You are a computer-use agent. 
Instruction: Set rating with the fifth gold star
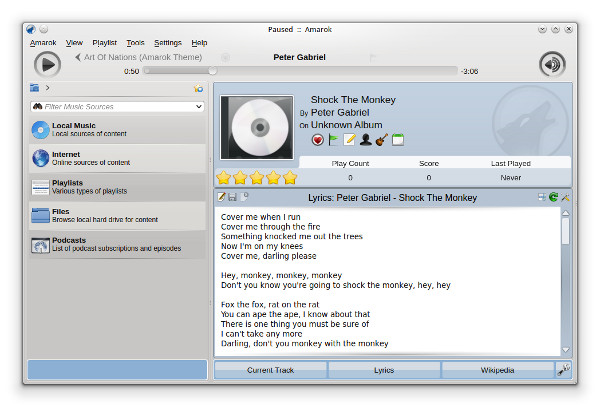point(290,177)
